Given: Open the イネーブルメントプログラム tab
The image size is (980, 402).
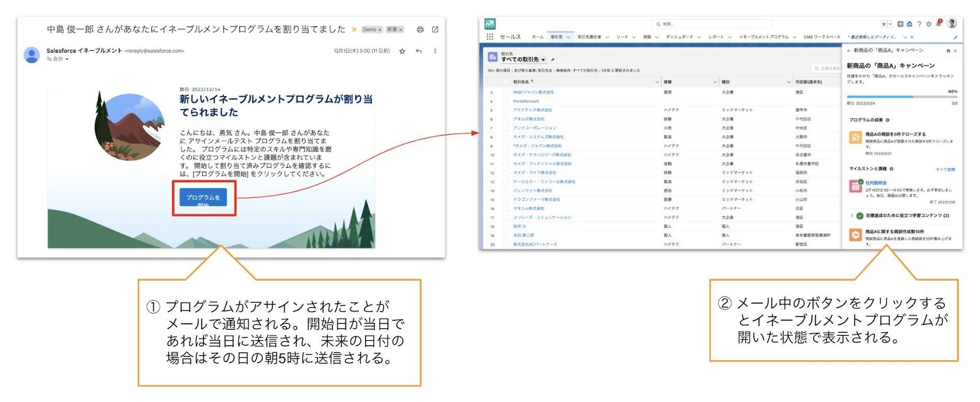Looking at the screenshot, I should (x=764, y=37).
